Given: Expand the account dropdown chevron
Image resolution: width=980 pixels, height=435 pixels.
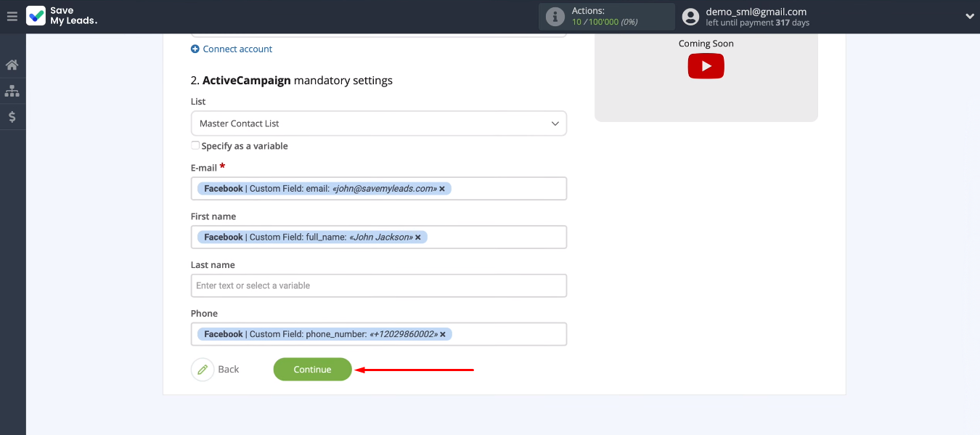Looking at the screenshot, I should pos(970,16).
